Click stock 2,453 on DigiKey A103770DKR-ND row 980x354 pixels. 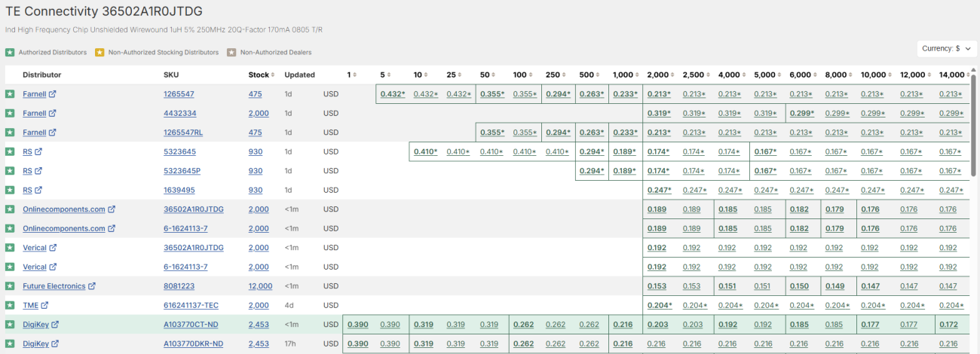pyautogui.click(x=258, y=343)
